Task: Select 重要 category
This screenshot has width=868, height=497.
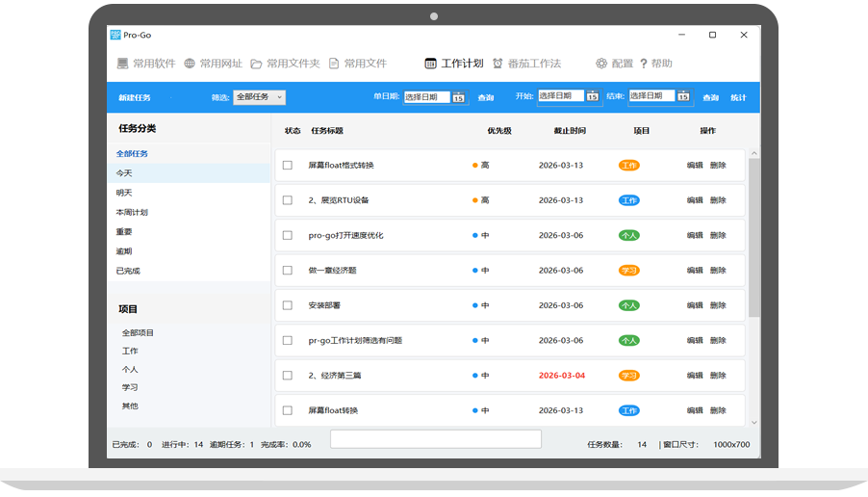Action: pos(124,231)
